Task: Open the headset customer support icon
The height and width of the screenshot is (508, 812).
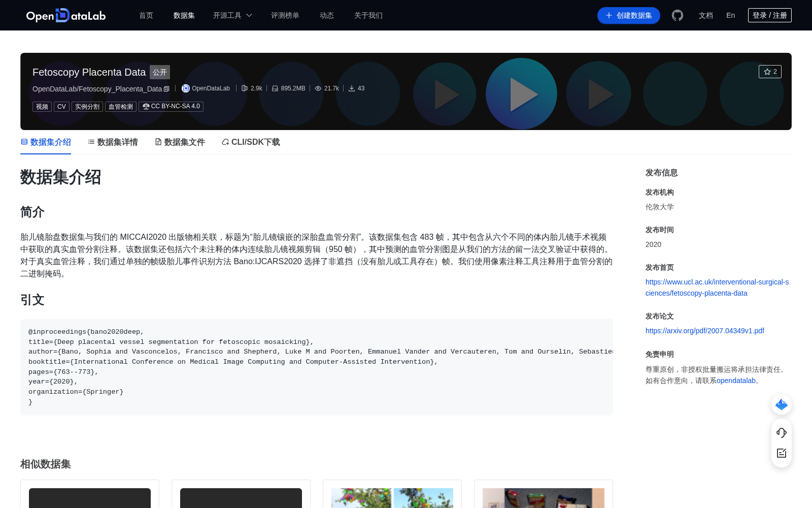Action: pyautogui.click(x=782, y=432)
